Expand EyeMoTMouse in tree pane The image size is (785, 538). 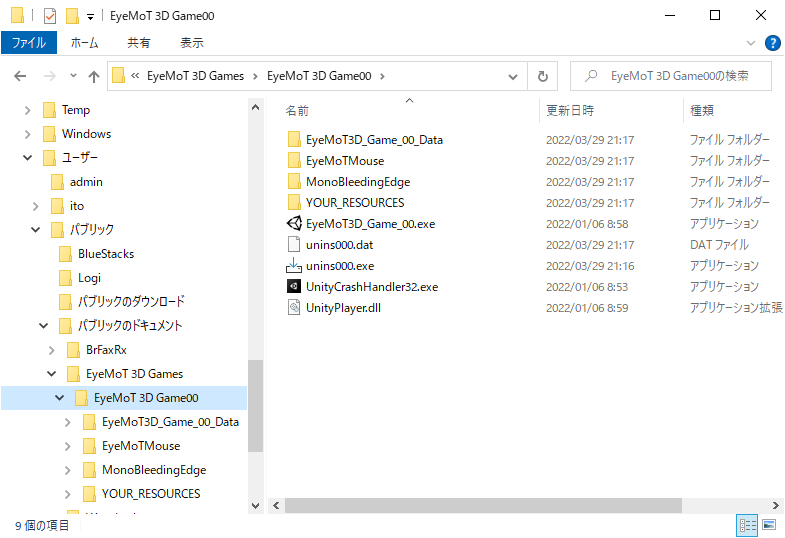coord(67,446)
